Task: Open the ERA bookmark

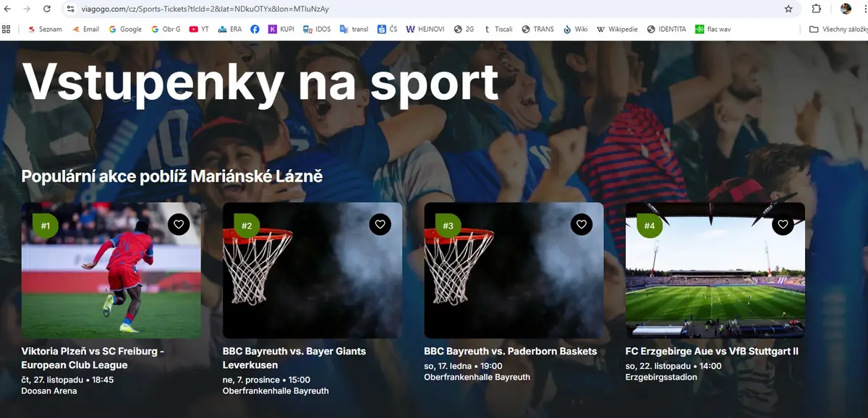Action: pyautogui.click(x=230, y=29)
